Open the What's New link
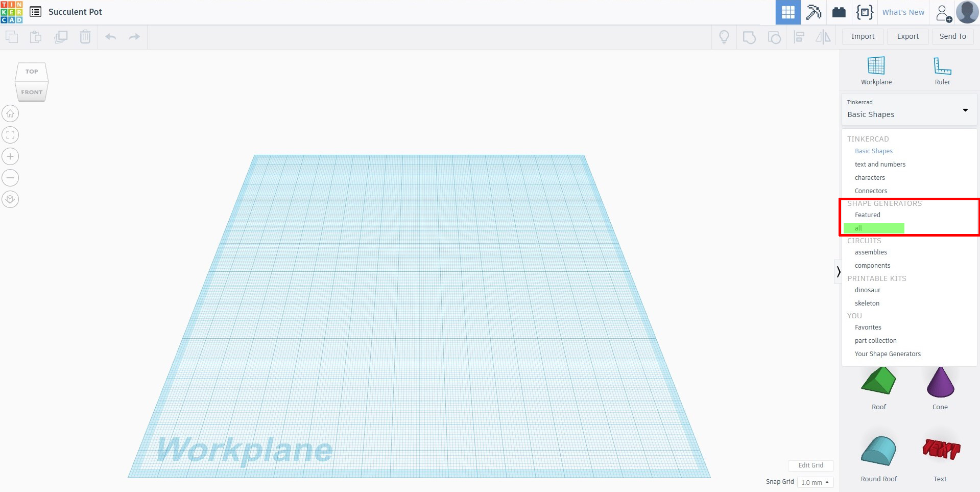Image resolution: width=980 pixels, height=492 pixels. point(903,12)
